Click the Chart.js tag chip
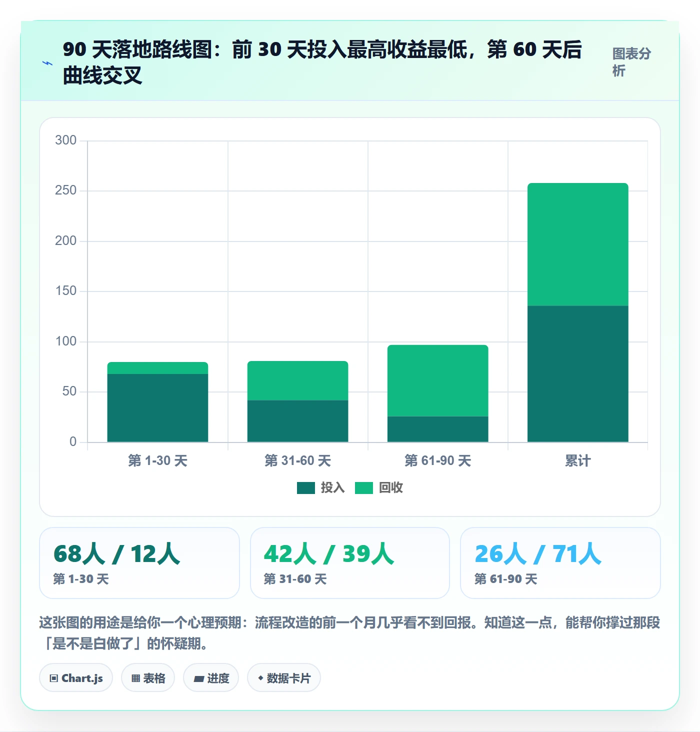 (76, 678)
